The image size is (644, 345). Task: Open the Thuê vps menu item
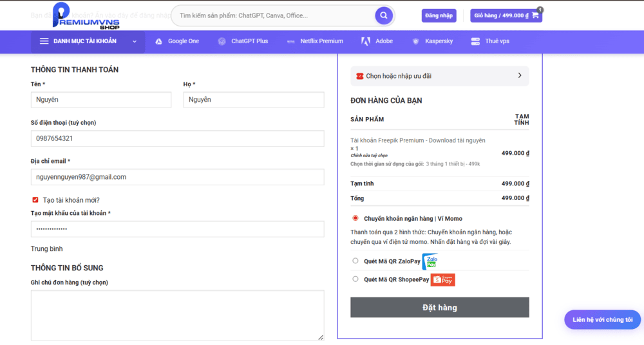pyautogui.click(x=490, y=41)
